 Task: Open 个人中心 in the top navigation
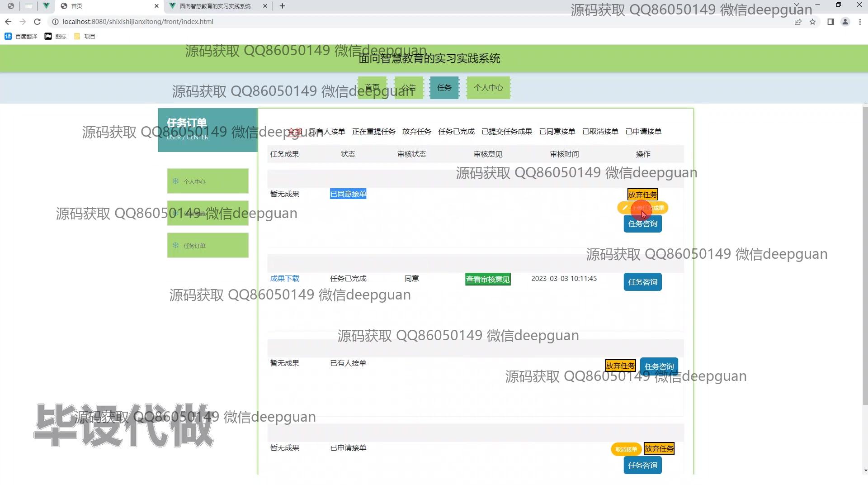[488, 88]
